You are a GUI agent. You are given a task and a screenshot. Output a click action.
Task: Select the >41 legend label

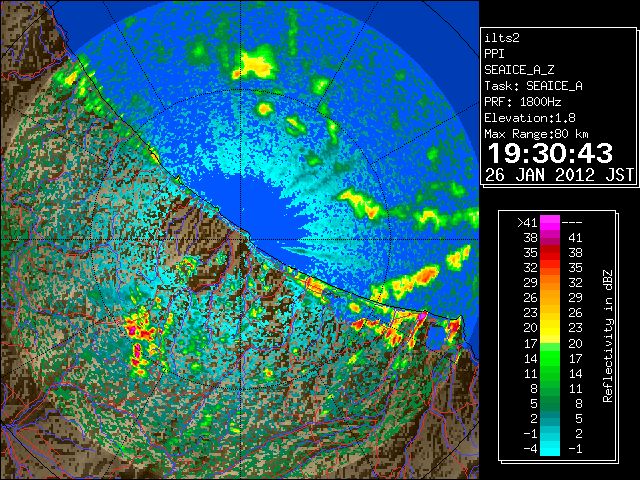[527, 222]
